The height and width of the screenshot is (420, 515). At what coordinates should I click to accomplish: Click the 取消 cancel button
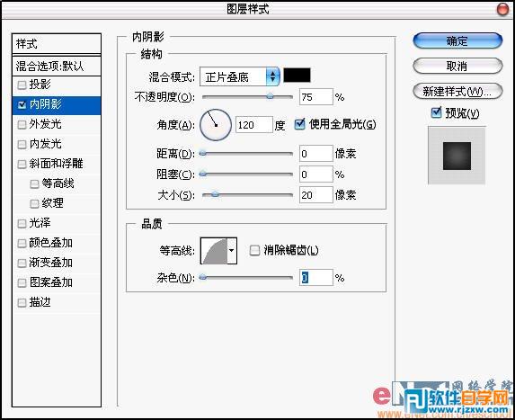click(x=457, y=66)
